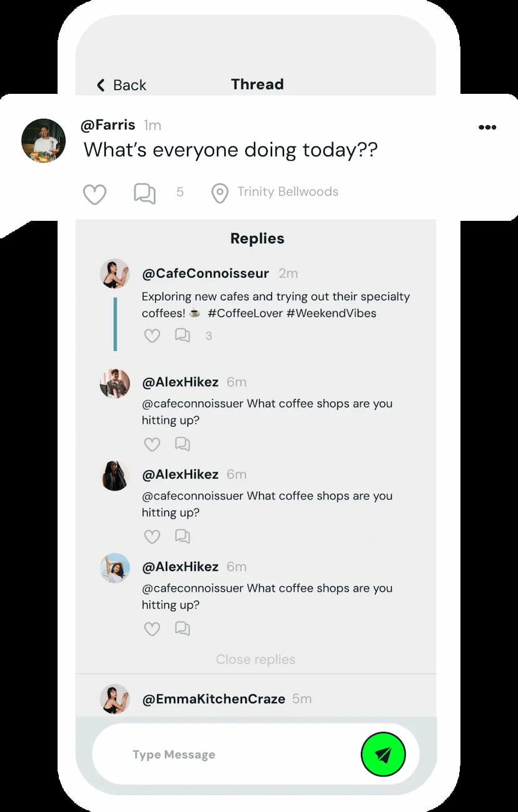This screenshot has width=518, height=812.
Task: Open the @CafeConnoisseur profile avatar
Action: coord(115,273)
